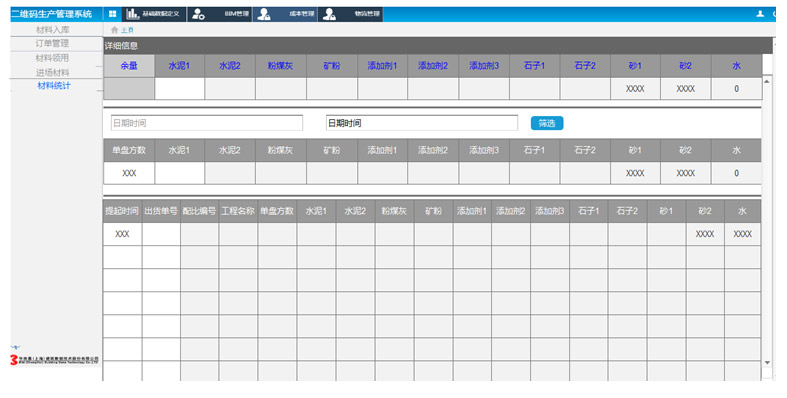This screenshot has width=787, height=398.
Task: Click the 详细信息 panel title bar
Action: [x=438, y=46]
